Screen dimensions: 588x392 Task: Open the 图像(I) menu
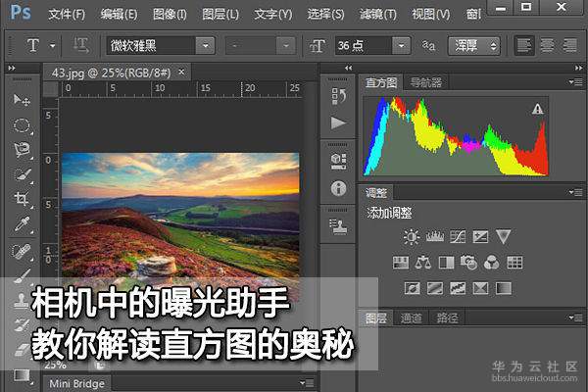tap(170, 15)
